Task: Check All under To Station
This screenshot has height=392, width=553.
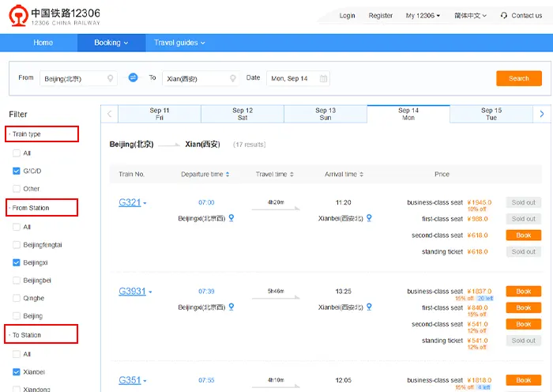Action: [x=17, y=354]
